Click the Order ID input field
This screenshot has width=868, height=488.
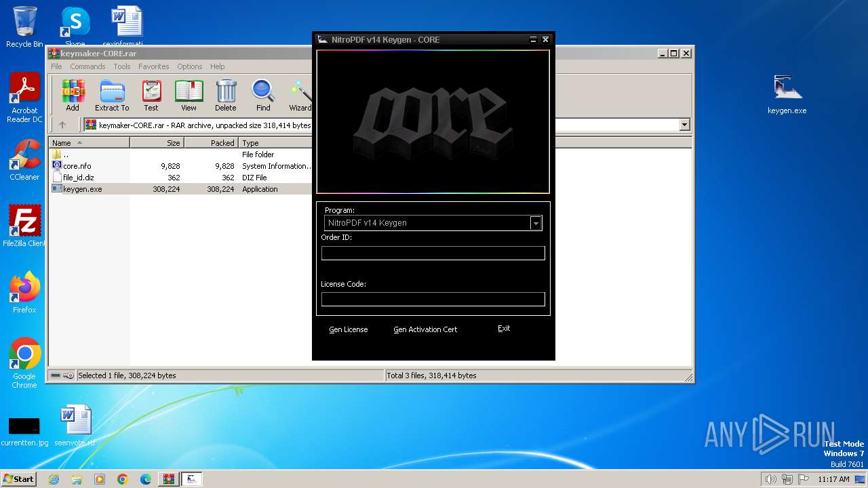click(x=433, y=253)
